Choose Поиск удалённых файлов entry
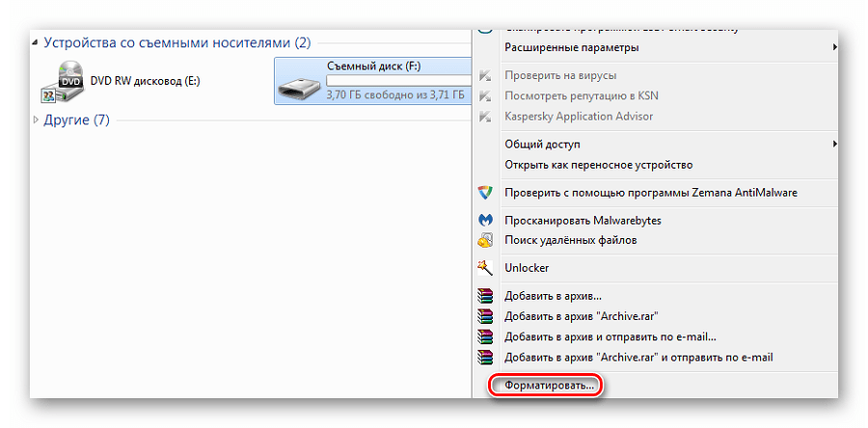868x428 pixels. pos(571,241)
